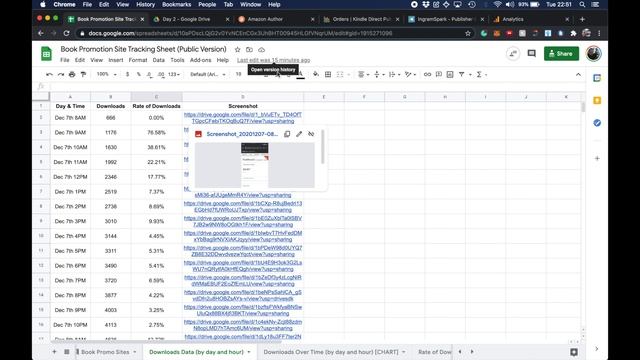Open the Tools menu in Sheets
The height and width of the screenshot is (360, 640).
tap(177, 60)
